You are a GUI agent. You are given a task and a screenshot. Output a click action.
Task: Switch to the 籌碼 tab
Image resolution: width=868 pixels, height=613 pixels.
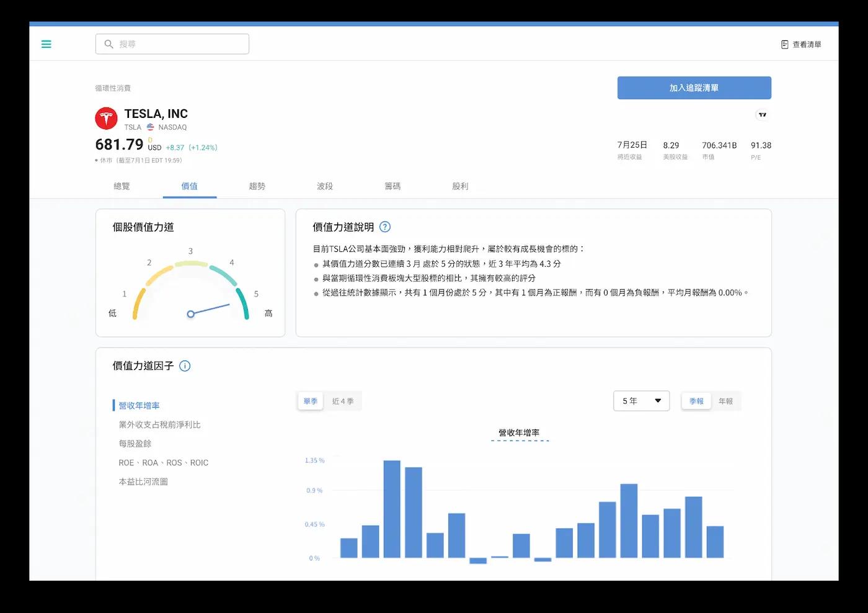click(392, 186)
